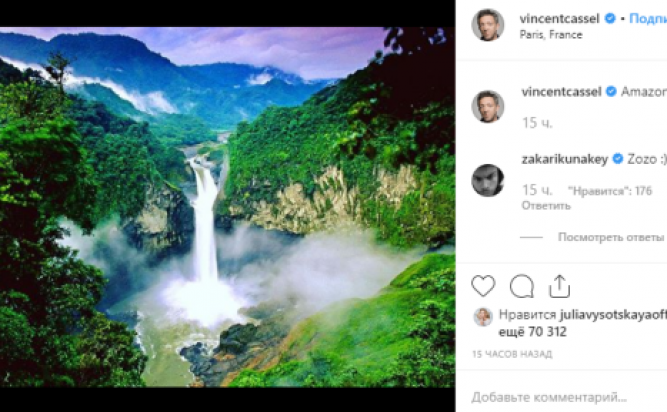Image resolution: width=667 pixels, height=412 pixels.
Task: Click the share arrow icon
Action: point(559,286)
